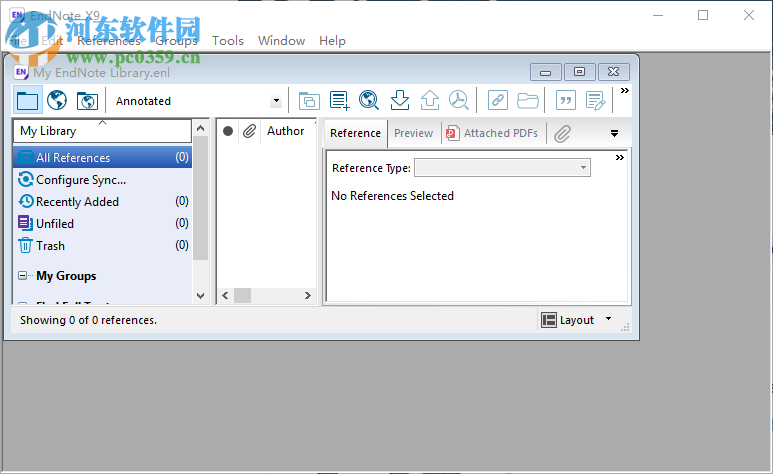Switch to Online Search Mode globe icon
The width and height of the screenshot is (773, 474).
[x=57, y=101]
